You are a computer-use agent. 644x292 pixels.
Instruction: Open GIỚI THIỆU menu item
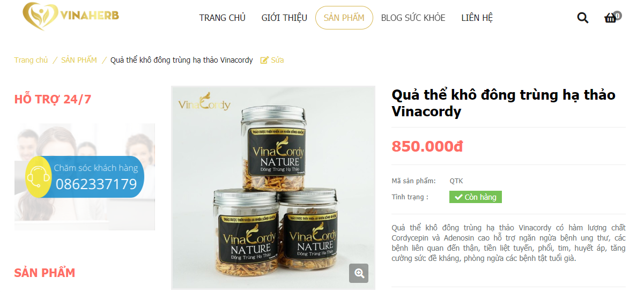(x=284, y=18)
